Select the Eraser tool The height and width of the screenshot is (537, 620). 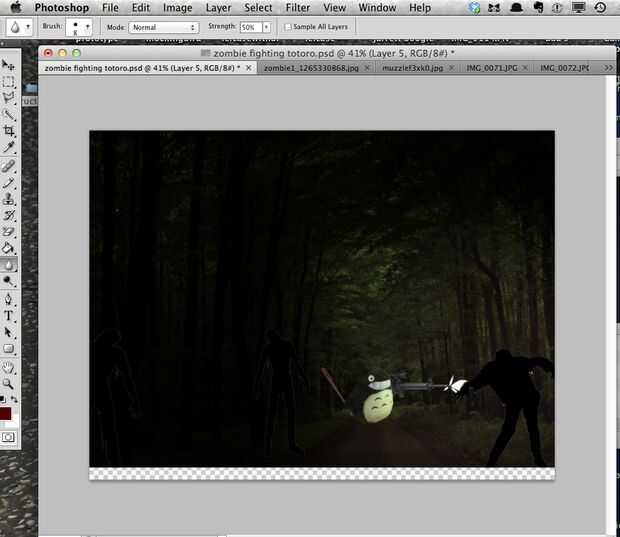point(8,232)
